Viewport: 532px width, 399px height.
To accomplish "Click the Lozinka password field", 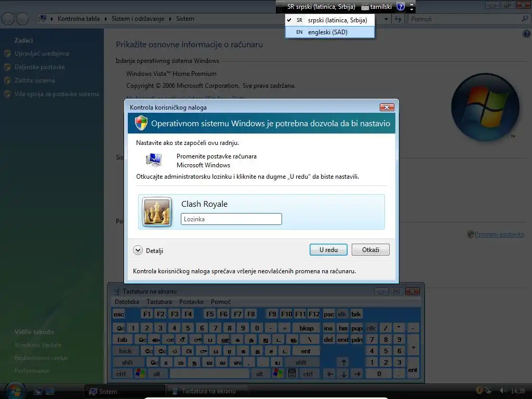I will pos(231,219).
